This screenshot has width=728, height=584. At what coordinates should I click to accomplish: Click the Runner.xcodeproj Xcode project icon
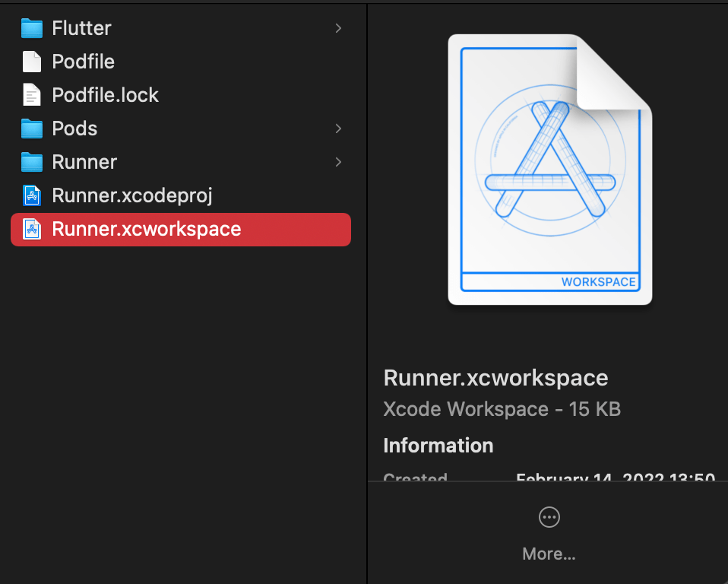pos(31,195)
